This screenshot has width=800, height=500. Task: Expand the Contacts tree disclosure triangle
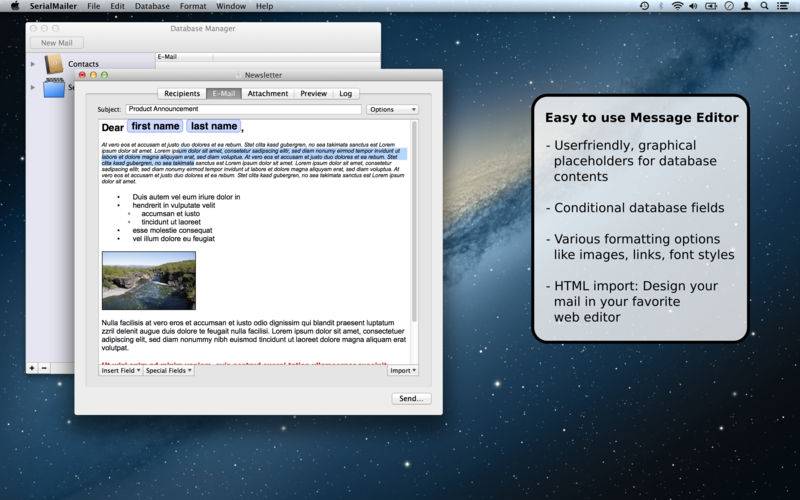pos(33,64)
